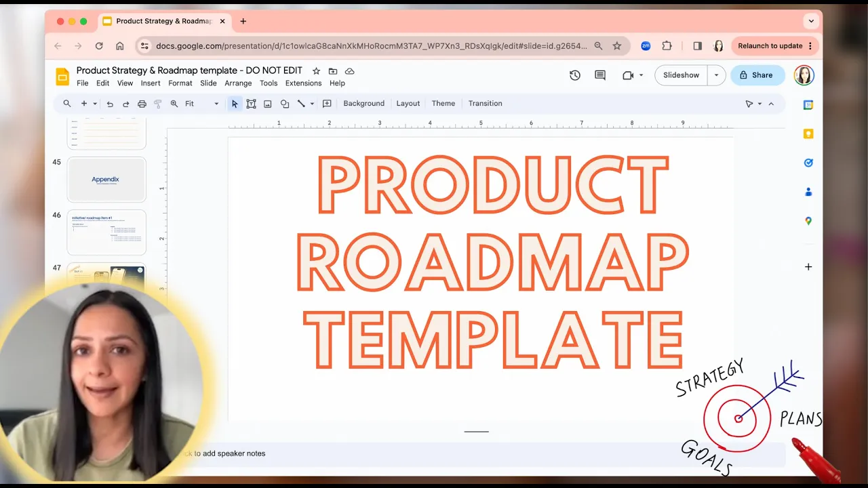Check the cloud document status icon
The height and width of the screenshot is (488, 868).
350,71
